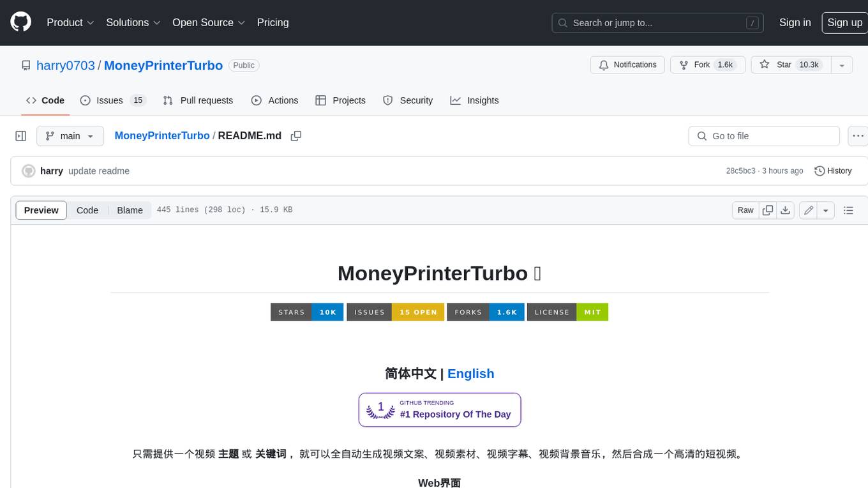Go to the Pricing page
This screenshot has width=868, height=488.
pyautogui.click(x=273, y=22)
